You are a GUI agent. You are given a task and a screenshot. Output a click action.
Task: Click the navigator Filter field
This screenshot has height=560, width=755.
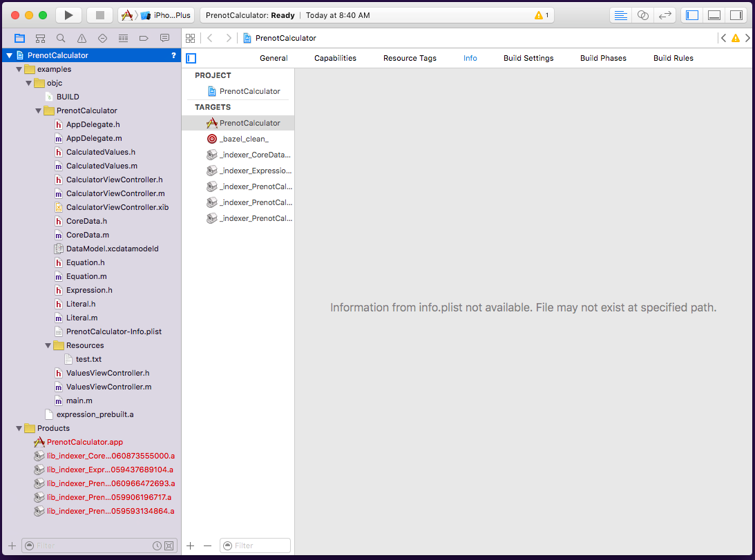91,545
